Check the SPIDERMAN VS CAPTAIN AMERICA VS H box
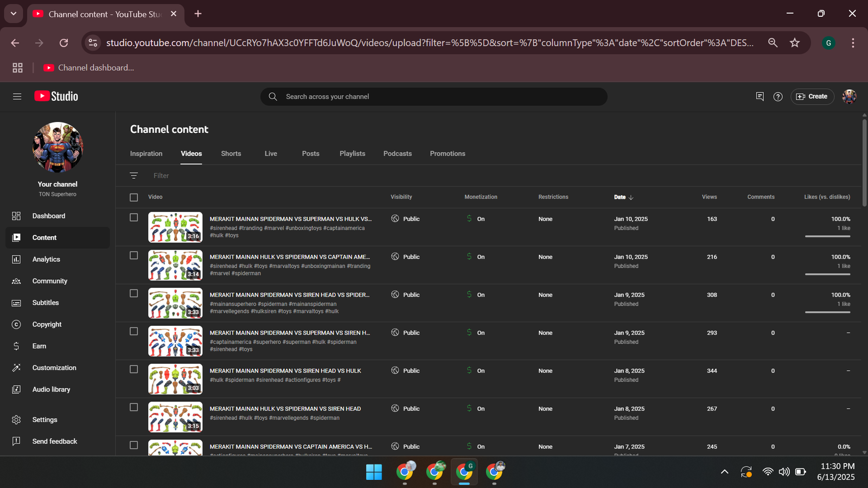 134,445
